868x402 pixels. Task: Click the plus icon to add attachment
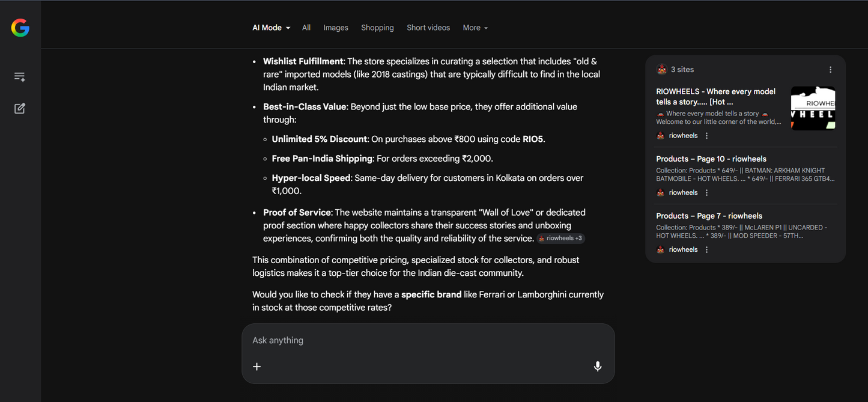point(257,367)
